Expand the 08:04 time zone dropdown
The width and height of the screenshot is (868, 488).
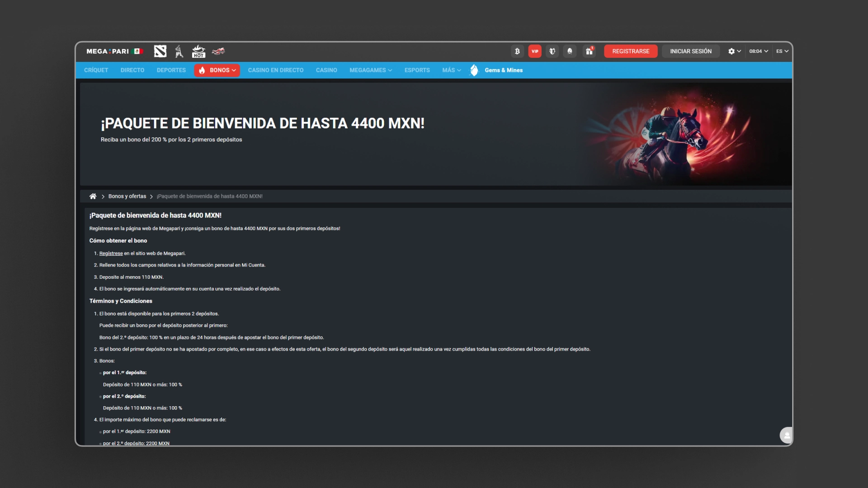[x=759, y=51]
